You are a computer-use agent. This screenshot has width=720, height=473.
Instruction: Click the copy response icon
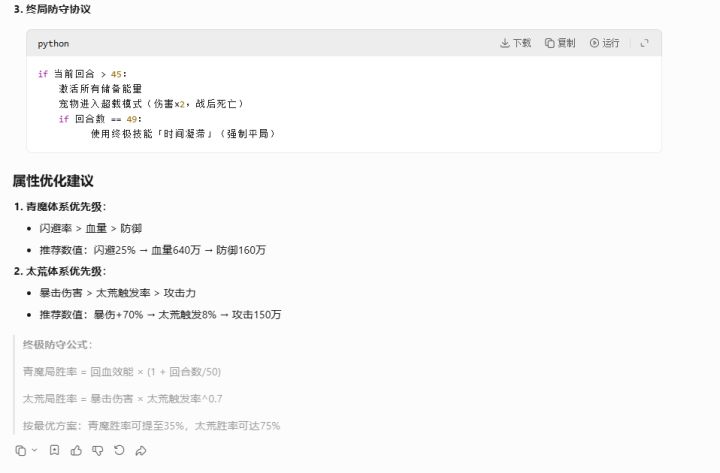tap(21, 450)
